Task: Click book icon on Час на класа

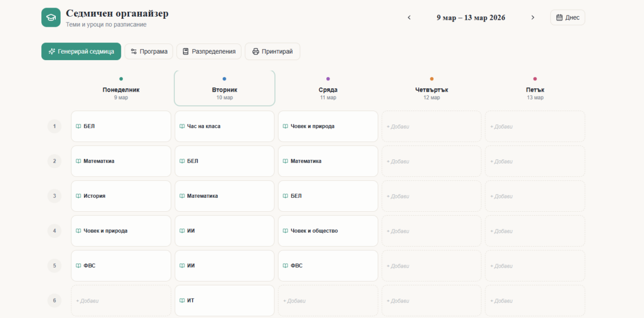Action: point(182,127)
